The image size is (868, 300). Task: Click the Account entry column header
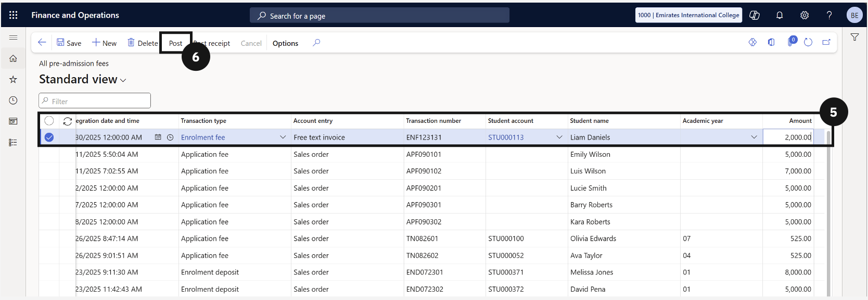tap(313, 121)
